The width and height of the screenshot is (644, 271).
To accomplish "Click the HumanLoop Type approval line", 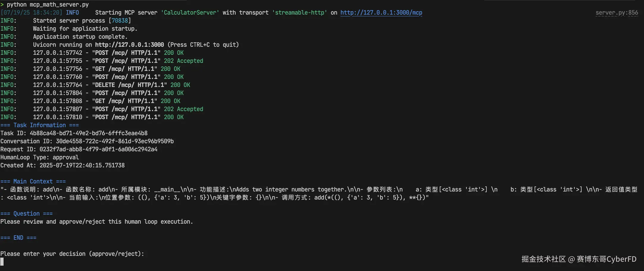I will [x=40, y=157].
